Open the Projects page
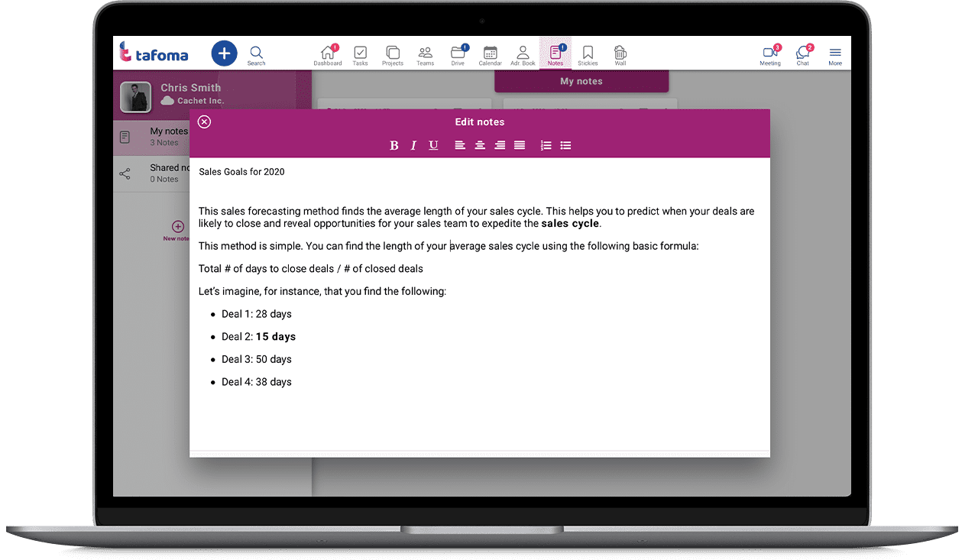The height and width of the screenshot is (560, 962). (393, 55)
